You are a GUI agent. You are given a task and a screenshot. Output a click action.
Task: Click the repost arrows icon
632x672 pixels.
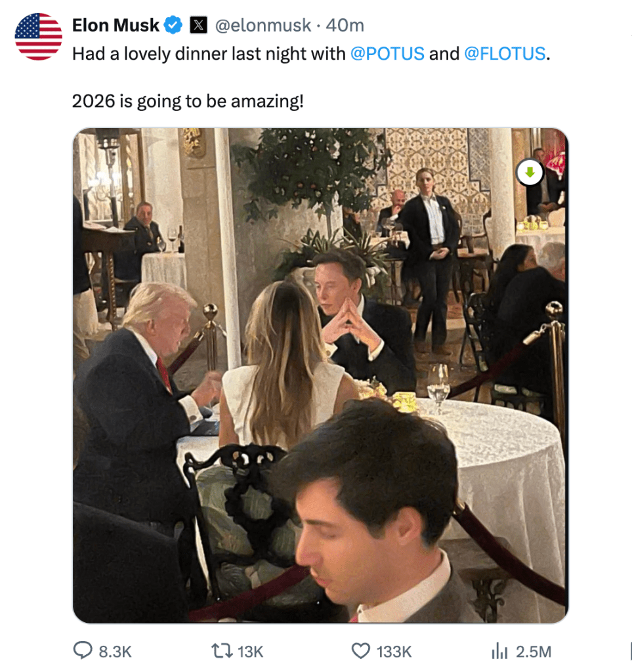[221, 651]
